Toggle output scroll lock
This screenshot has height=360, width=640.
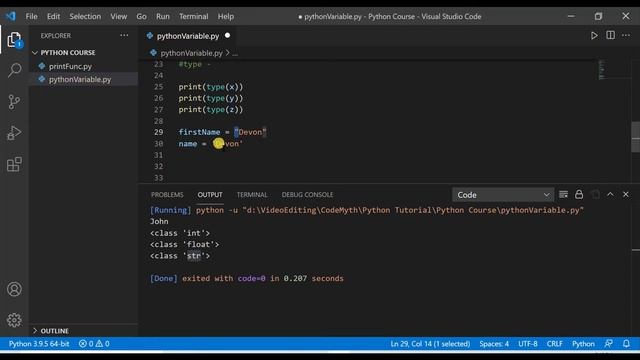579,195
